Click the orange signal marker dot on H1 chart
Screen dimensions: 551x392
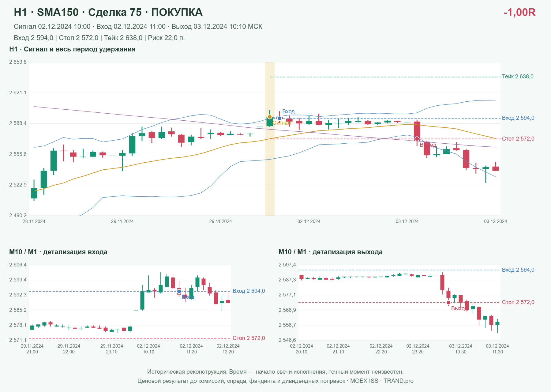pyautogui.click(x=270, y=117)
